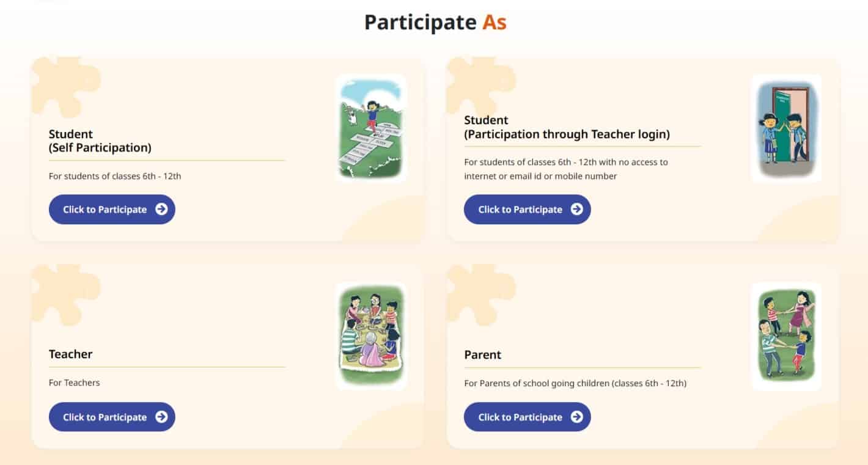Click to Participate through Teacher login

[527, 209]
